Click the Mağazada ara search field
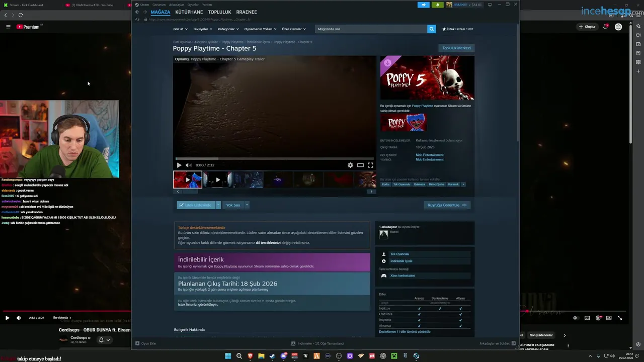 tap(371, 29)
